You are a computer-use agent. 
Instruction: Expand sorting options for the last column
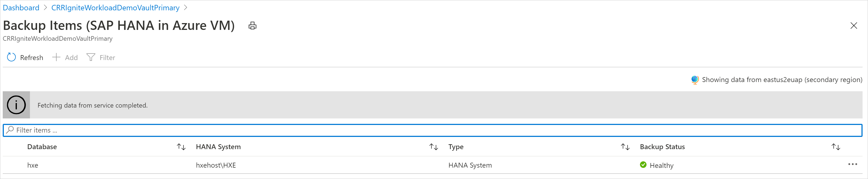tap(835, 147)
